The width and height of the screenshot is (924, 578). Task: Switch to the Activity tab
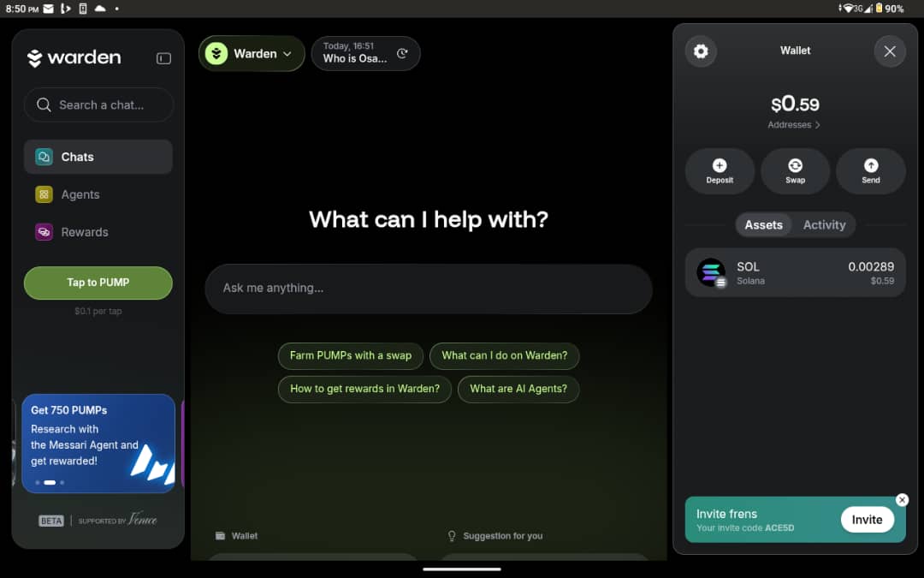[824, 224]
